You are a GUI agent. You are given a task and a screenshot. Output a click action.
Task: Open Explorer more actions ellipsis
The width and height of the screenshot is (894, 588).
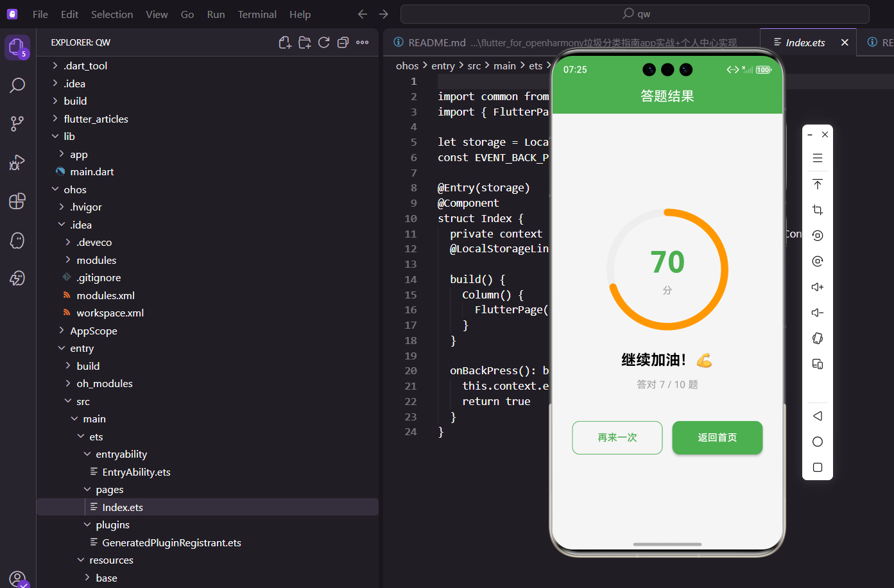coord(362,42)
